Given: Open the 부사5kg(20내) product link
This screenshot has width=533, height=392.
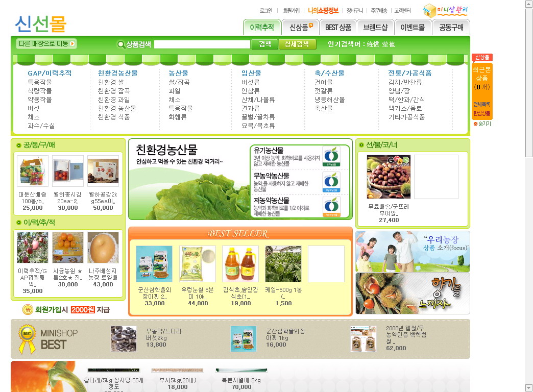Looking at the screenshot, I should (x=178, y=380).
